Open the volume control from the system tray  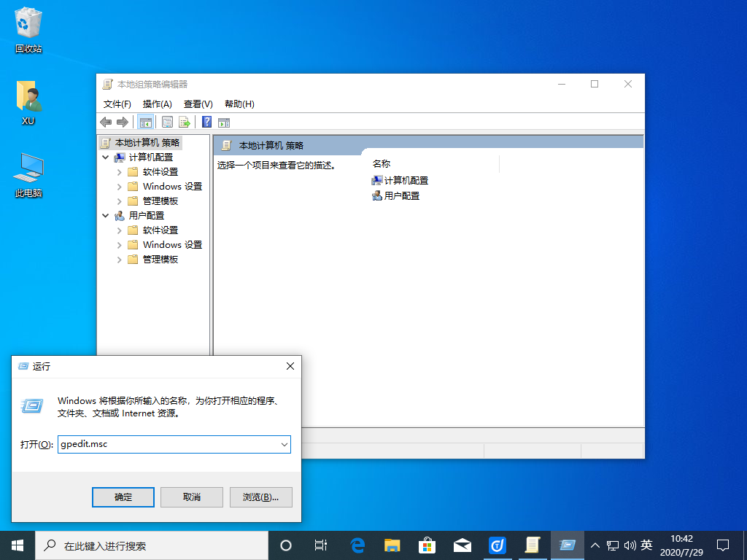coord(630,545)
